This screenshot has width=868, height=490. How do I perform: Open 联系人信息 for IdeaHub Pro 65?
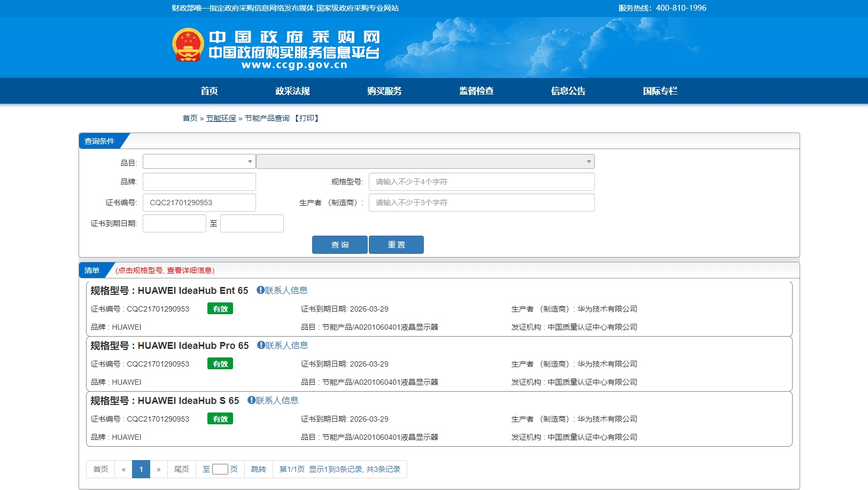[286, 345]
